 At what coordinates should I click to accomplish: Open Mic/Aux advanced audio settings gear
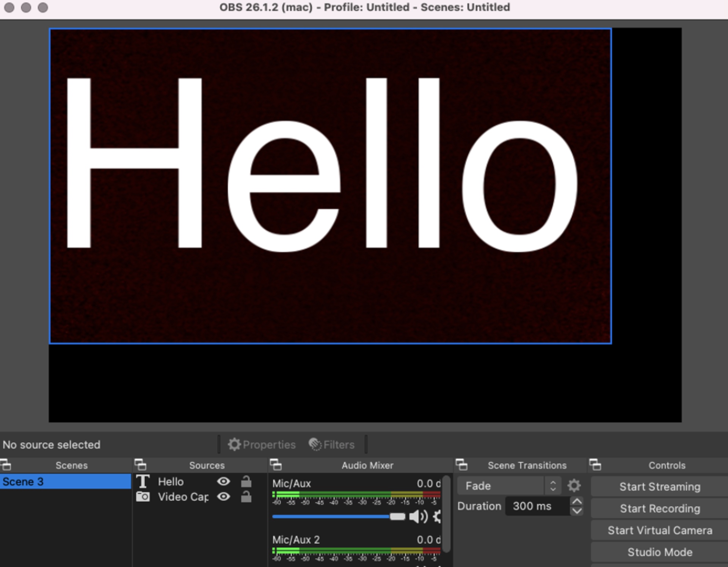(x=437, y=516)
